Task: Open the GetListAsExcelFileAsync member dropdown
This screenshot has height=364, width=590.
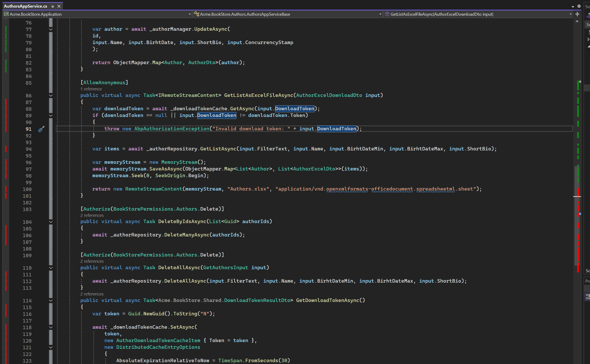Action: pos(570,14)
